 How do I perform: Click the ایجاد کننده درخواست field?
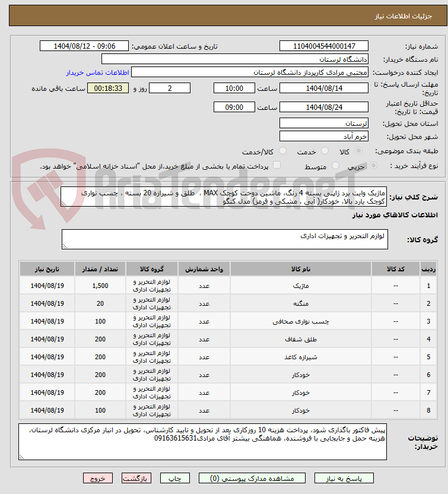(x=250, y=72)
